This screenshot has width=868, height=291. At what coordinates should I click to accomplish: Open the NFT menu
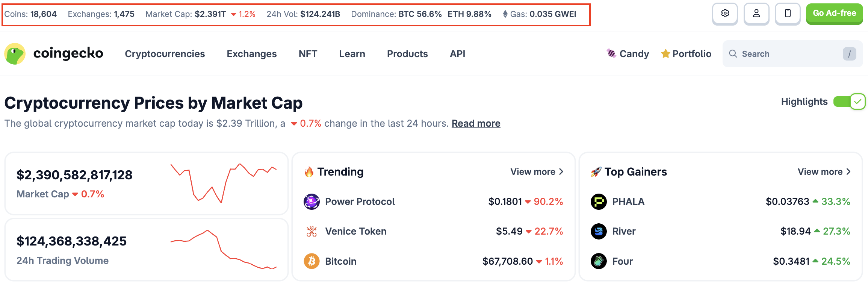point(307,54)
